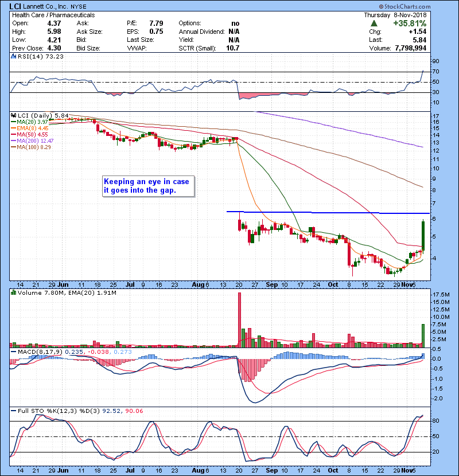Click the LCI ticker symbol in header
The height and width of the screenshot is (476, 459).
(15, 6)
